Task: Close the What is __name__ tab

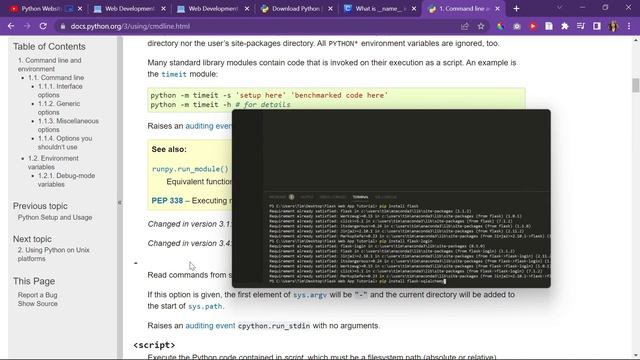Action: click(414, 9)
